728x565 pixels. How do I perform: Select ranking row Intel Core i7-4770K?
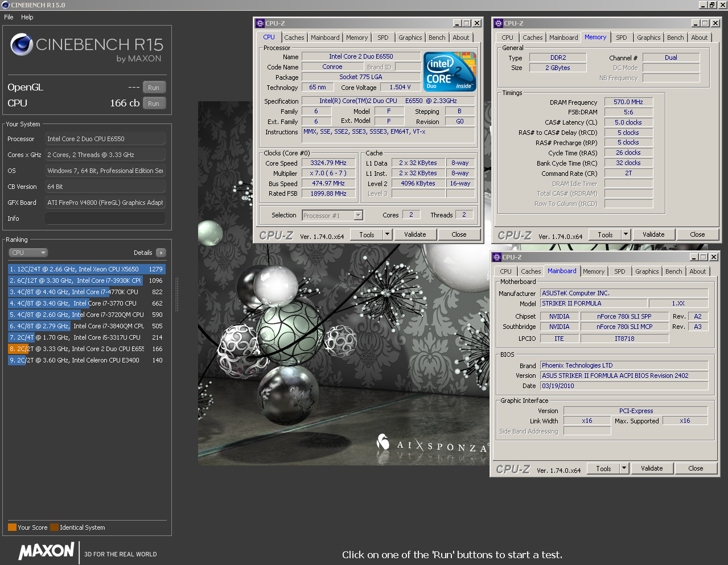(87, 292)
